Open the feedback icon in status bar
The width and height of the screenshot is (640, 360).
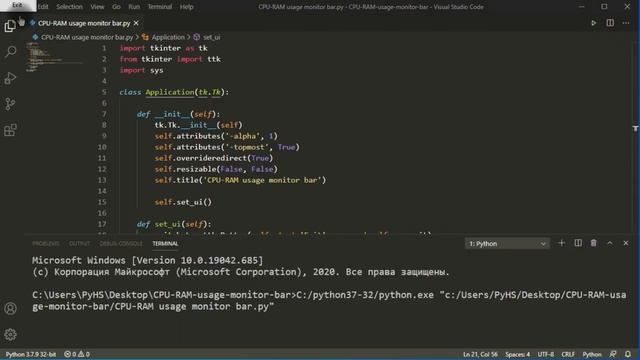(613, 354)
